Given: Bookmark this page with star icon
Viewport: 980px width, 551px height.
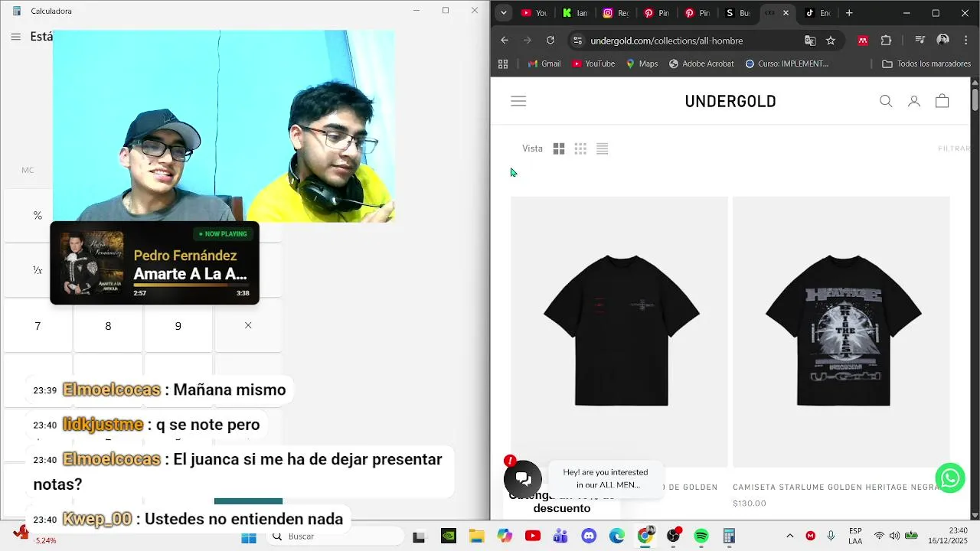Looking at the screenshot, I should [x=831, y=41].
